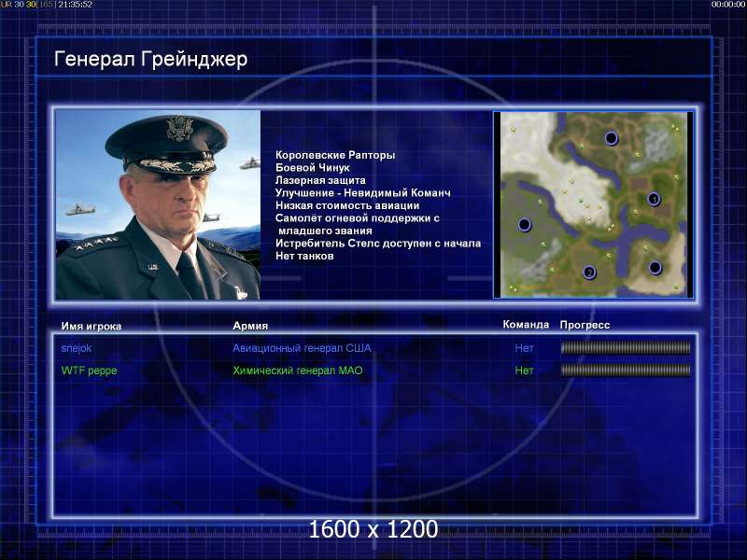The image size is (747, 560).
Task: Click 'Улучшение - Невидимый Команч' line
Action: pyautogui.click(x=362, y=193)
